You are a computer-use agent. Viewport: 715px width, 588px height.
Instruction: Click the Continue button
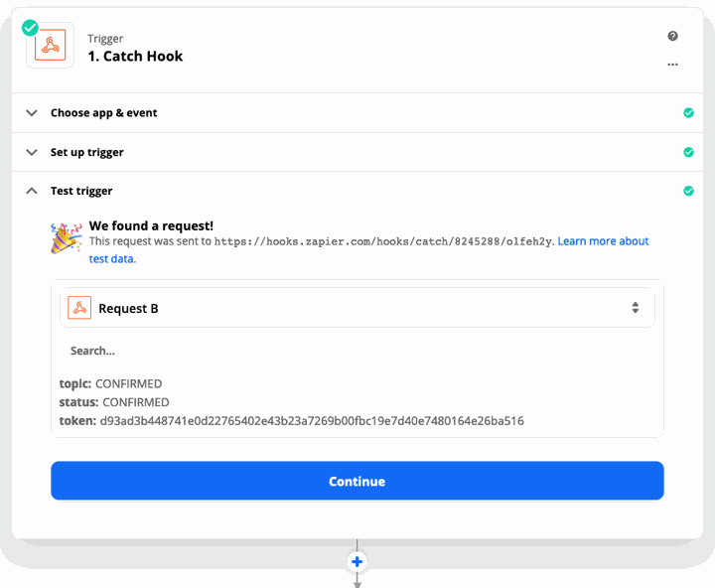pos(357,481)
